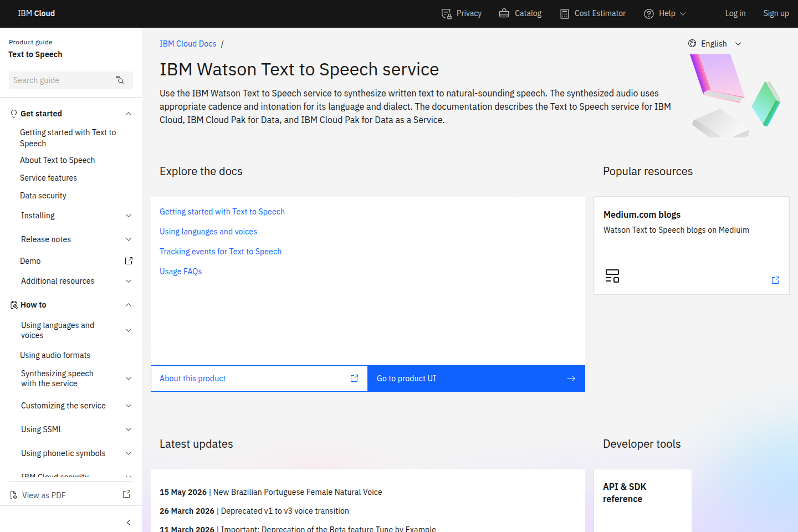Viewport: 798px width, 532px height.
Task: Click the View as PDF launch icon
Action: click(x=126, y=494)
